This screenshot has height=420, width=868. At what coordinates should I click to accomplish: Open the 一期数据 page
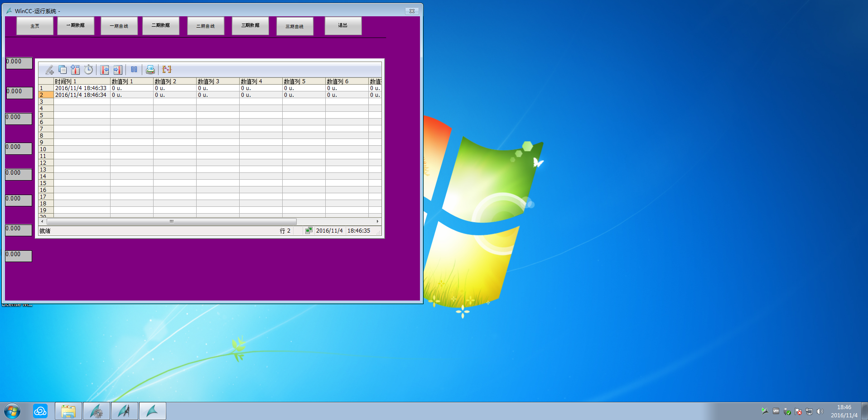[76, 26]
